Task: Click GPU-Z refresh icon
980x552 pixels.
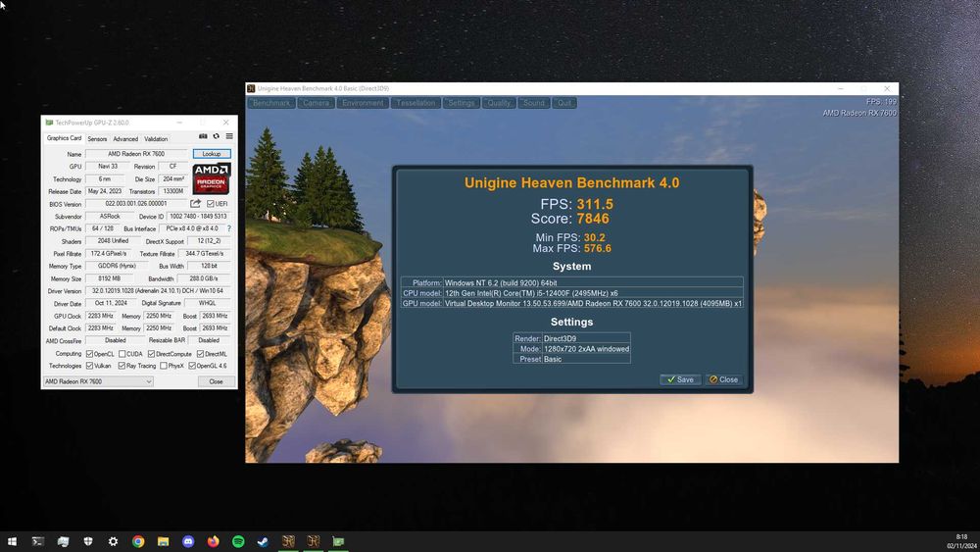Action: pos(217,136)
